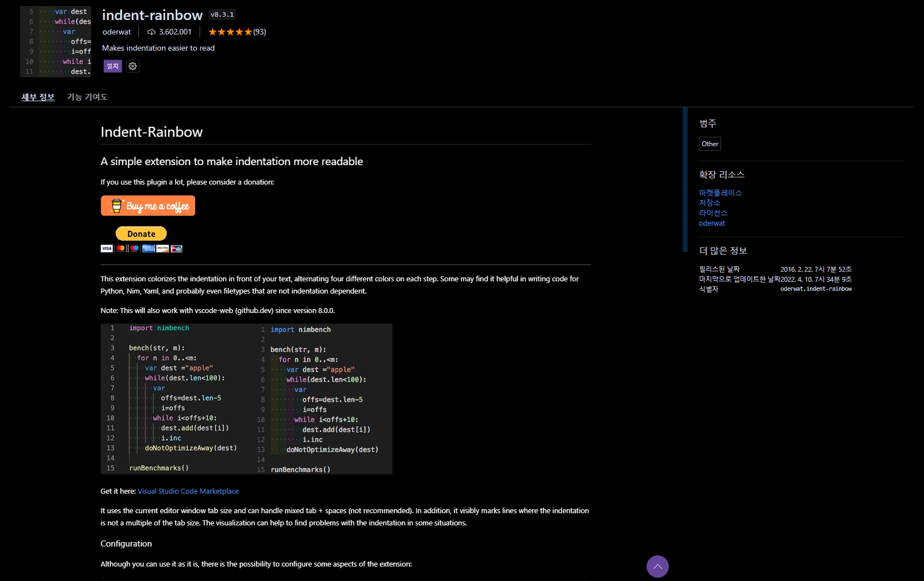The width and height of the screenshot is (924, 581).
Task: Click the extension settings gear icon
Action: (x=132, y=66)
